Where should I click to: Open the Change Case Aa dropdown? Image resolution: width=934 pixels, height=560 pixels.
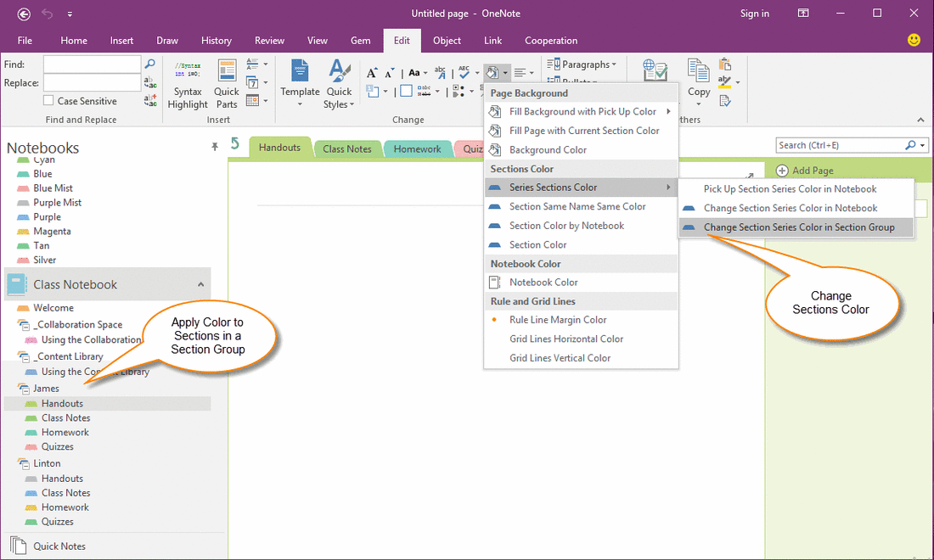pos(418,73)
